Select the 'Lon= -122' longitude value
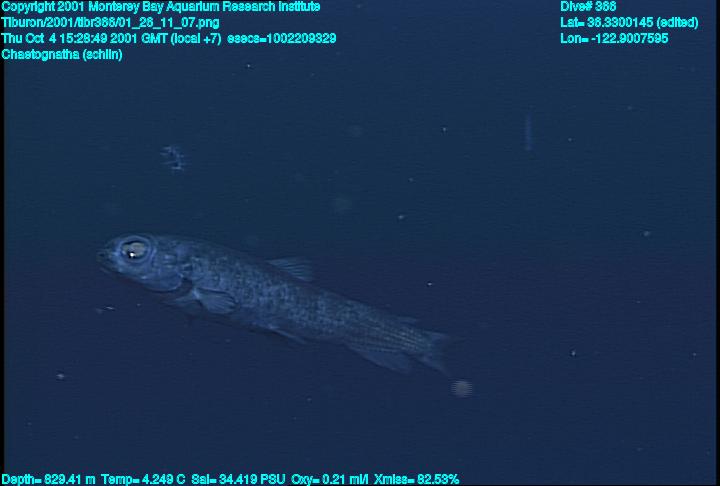The image size is (720, 486). [x=614, y=38]
